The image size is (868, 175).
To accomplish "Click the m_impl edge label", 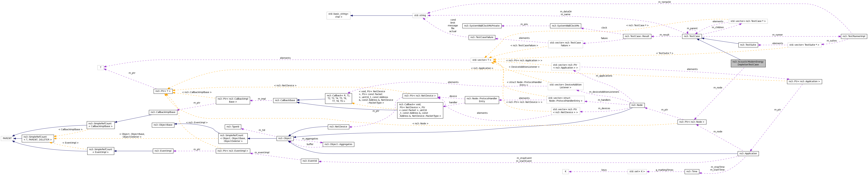I will click(x=262, y=99).
